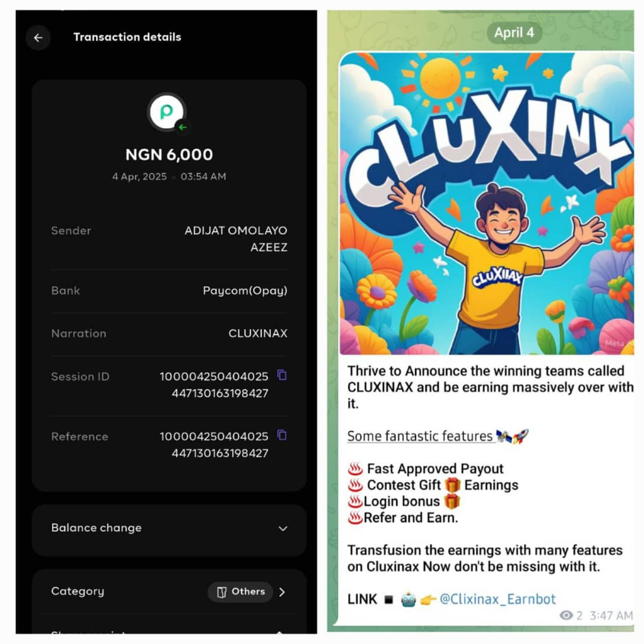Viewport: 644px width, 644px height.
Task: Click the robot emoji beside LINK
Action: pos(408,600)
